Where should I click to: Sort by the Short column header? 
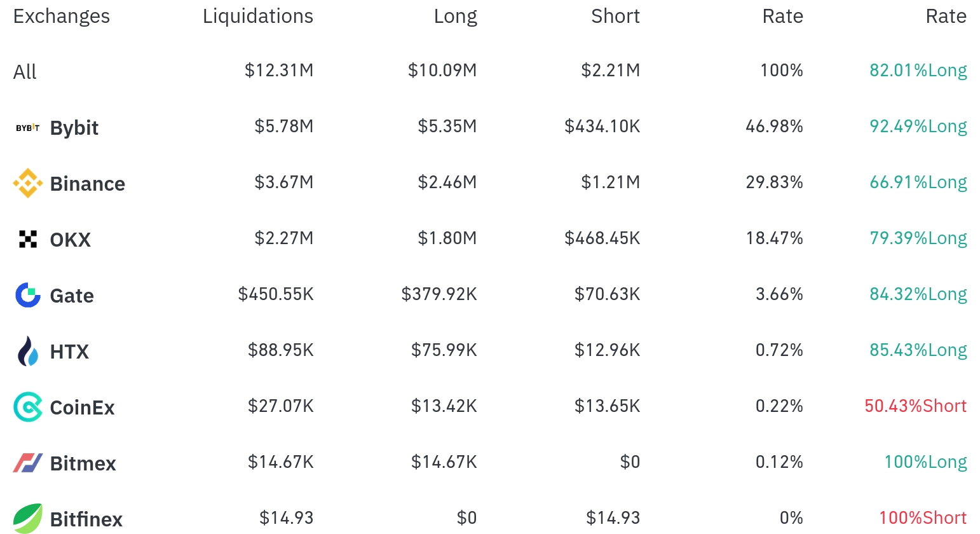point(615,16)
